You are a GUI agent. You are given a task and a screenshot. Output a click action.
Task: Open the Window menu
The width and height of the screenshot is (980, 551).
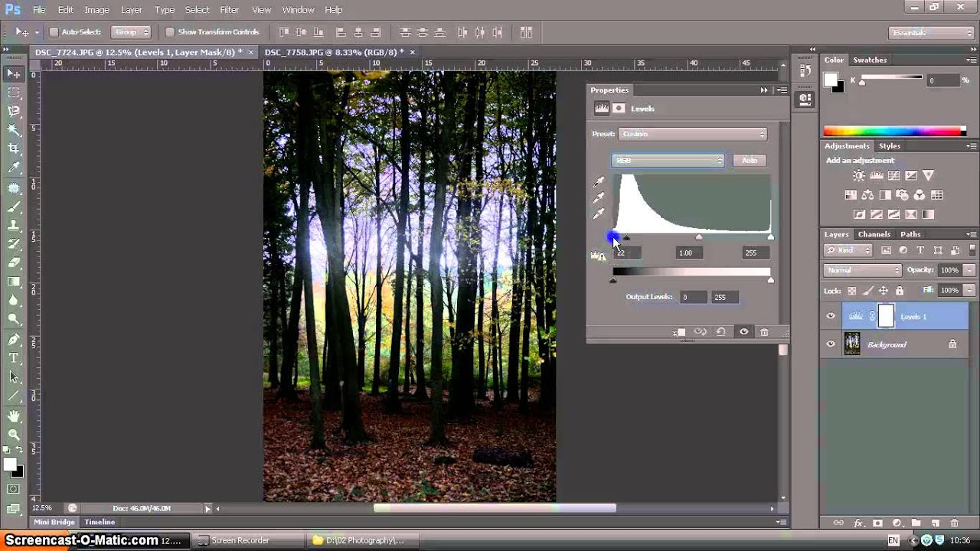coord(298,10)
